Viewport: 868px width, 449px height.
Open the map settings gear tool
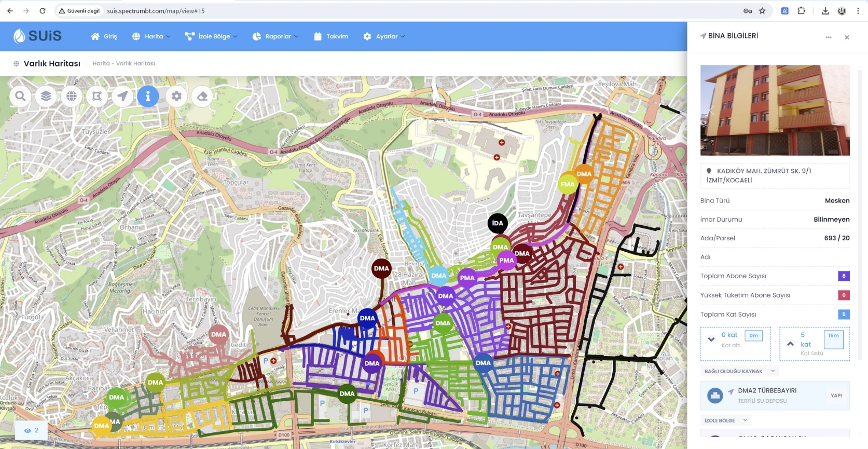point(177,96)
